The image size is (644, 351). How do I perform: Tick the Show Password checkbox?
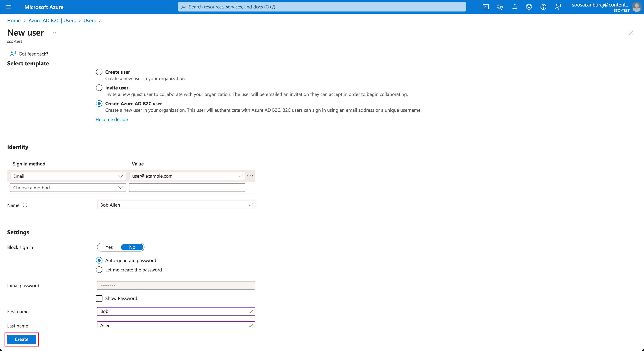pos(99,298)
